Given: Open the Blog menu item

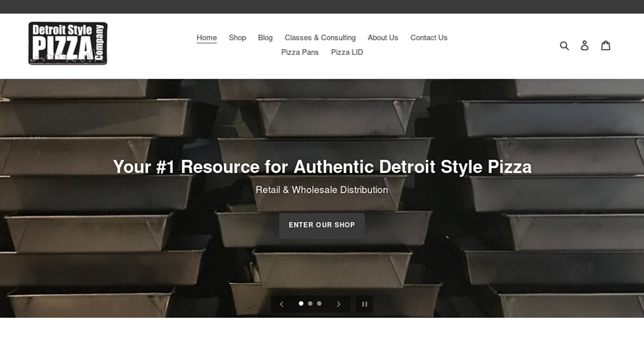Looking at the screenshot, I should (x=266, y=38).
